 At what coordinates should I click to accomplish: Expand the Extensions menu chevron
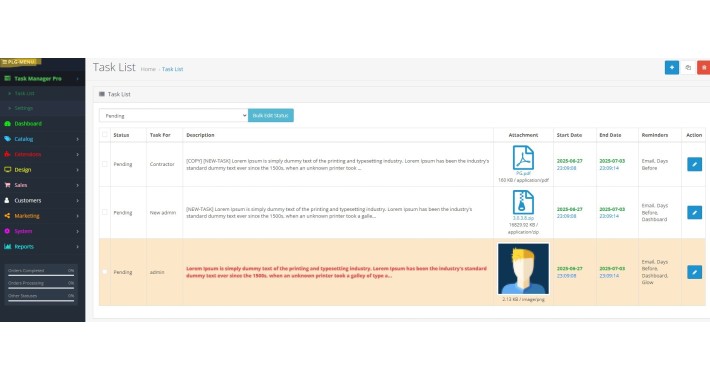(x=77, y=154)
